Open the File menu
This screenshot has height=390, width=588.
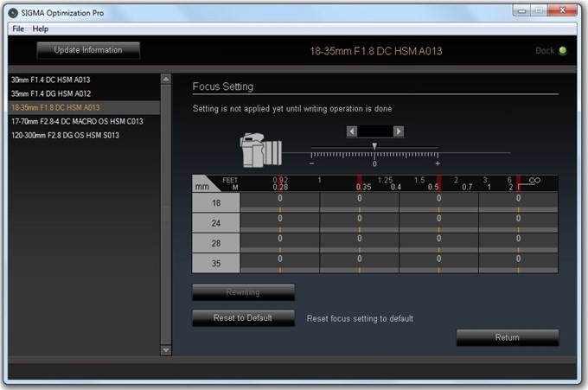click(x=18, y=29)
